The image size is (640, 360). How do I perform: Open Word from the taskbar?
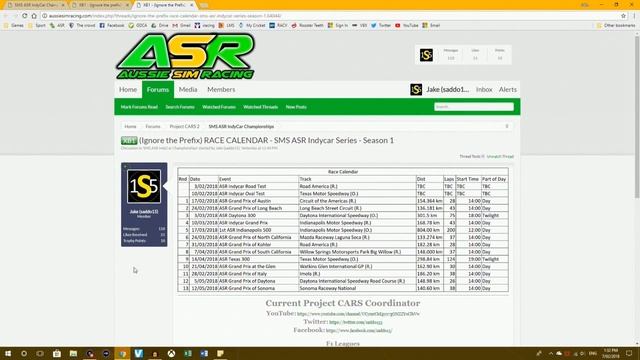click(204, 353)
